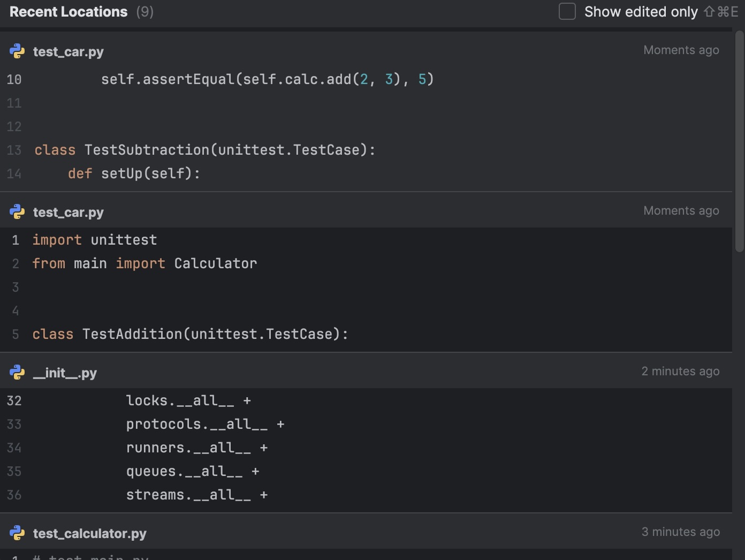Viewport: 745px width, 560px height.
Task: Click the TestAddition class definition line
Action: click(189, 334)
